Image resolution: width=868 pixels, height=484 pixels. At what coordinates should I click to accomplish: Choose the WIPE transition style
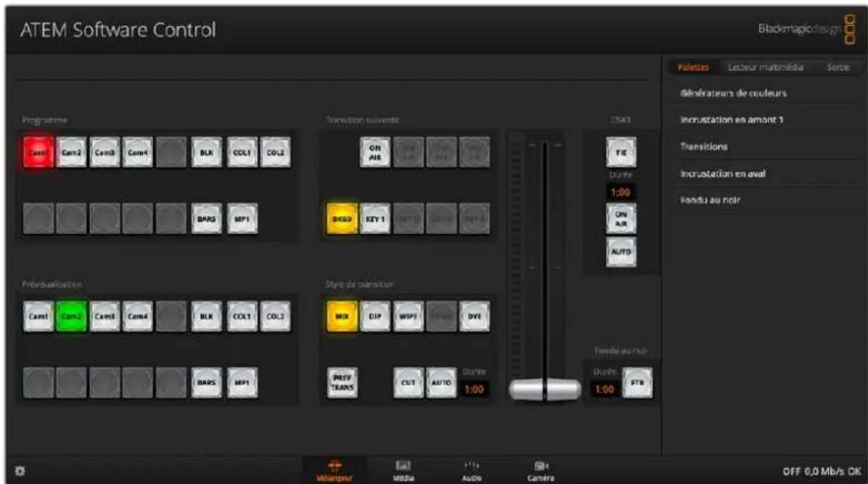[x=408, y=316]
